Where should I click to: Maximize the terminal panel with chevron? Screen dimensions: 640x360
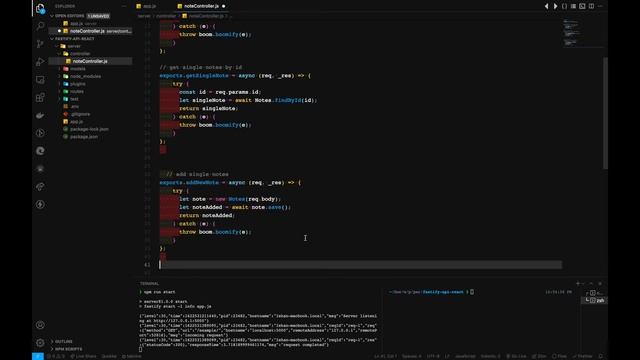click(x=591, y=283)
